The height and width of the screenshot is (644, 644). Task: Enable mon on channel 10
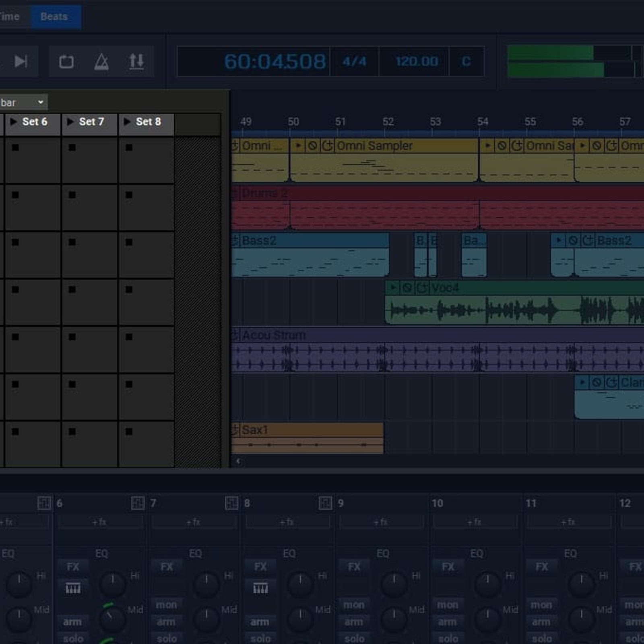coord(448,605)
